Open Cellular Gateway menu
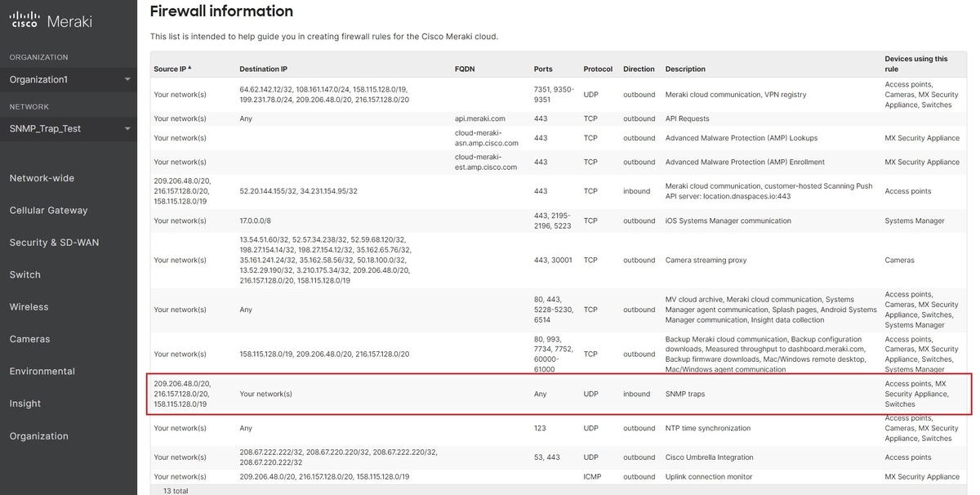Viewport: 980px width, 495px height. tap(48, 211)
